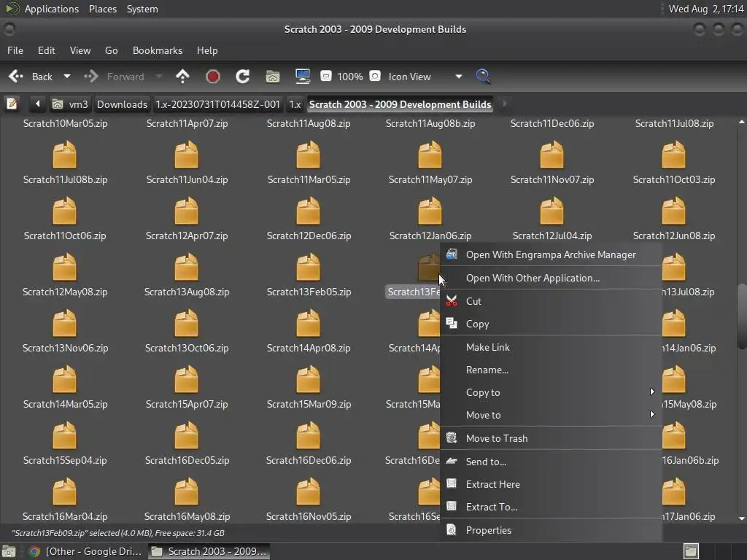
Task: Choose Extract To... in context menu
Action: pyautogui.click(x=551, y=507)
